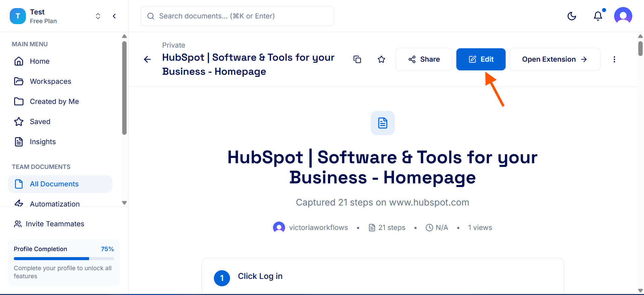Click the Edit button
Image resolution: width=644 pixels, height=295 pixels.
(481, 59)
